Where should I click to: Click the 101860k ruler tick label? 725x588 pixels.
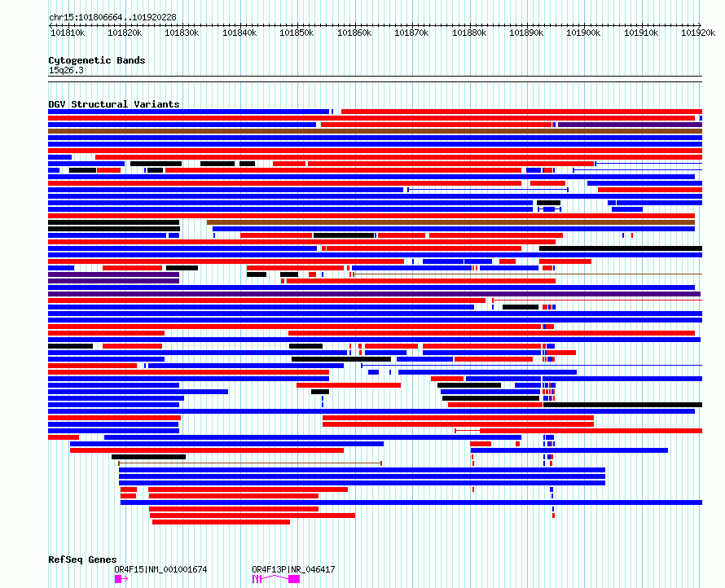(354, 33)
